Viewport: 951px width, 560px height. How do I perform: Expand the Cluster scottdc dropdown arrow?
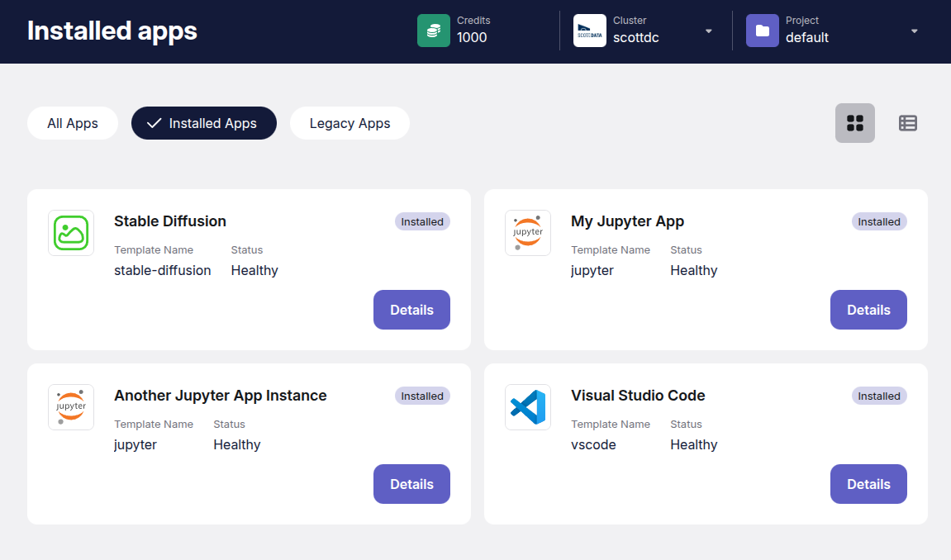pos(709,31)
